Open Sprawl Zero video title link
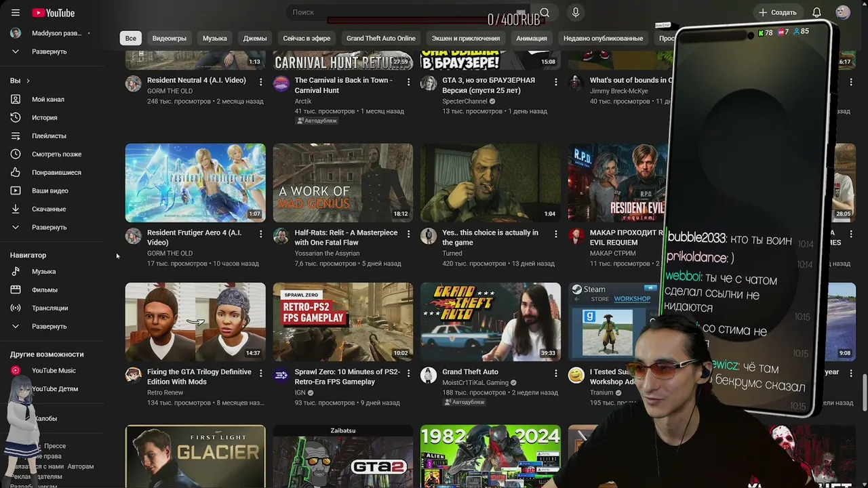 pos(347,377)
